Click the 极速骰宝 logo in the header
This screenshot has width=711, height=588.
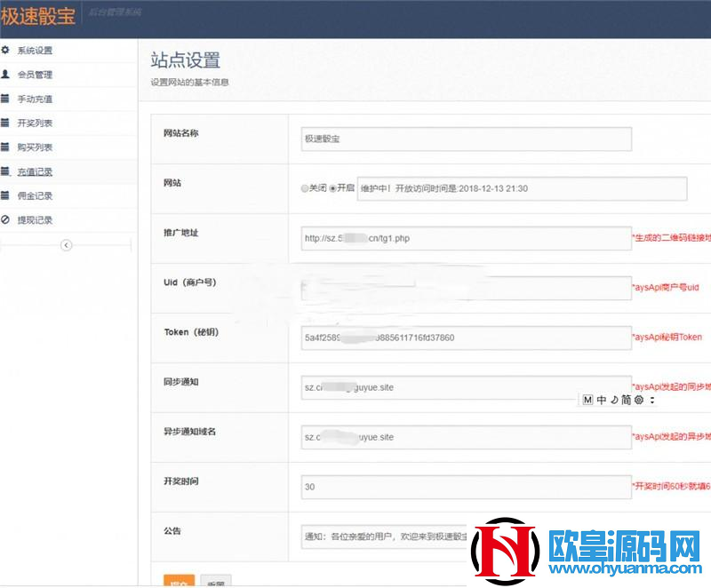click(38, 16)
